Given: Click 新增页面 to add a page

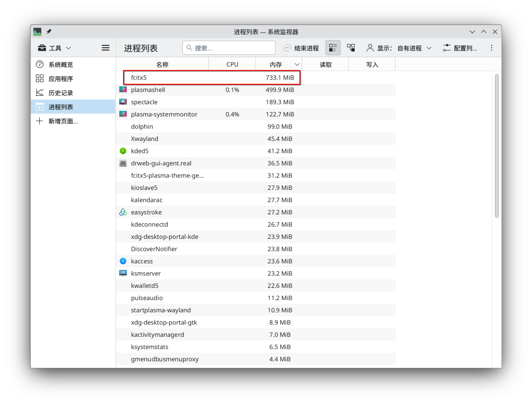Looking at the screenshot, I should [63, 121].
